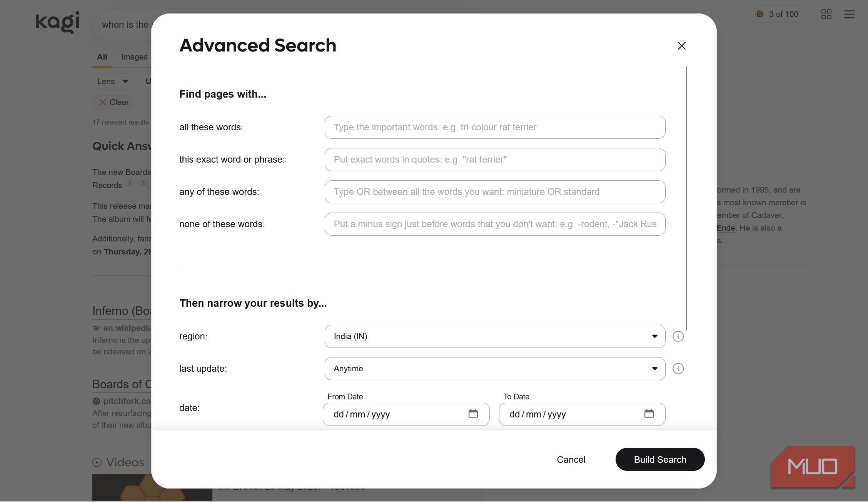The width and height of the screenshot is (868, 502).
Task: Open the Boards of Canada pitchfork result title
Action: click(122, 384)
